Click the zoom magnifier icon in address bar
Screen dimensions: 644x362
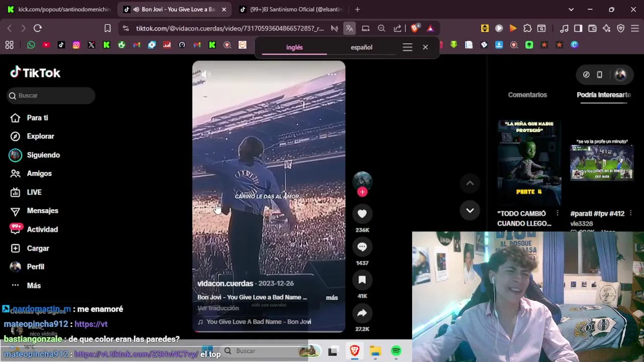pos(381,28)
